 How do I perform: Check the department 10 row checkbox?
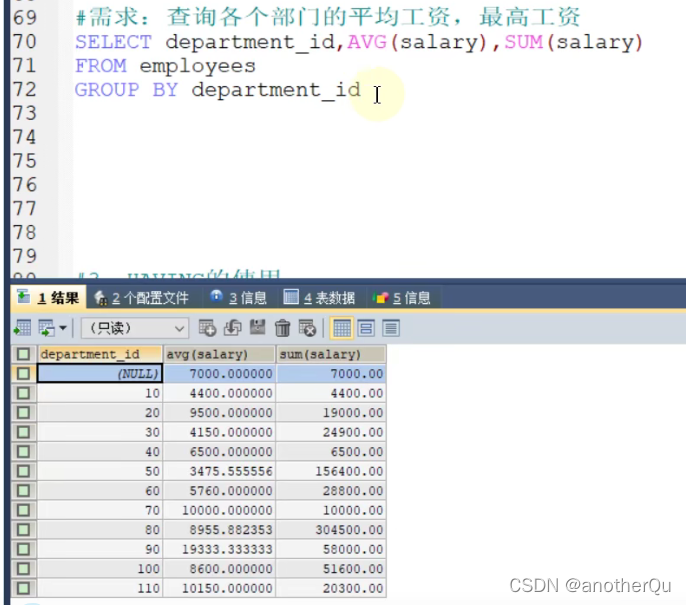[x=24, y=393]
